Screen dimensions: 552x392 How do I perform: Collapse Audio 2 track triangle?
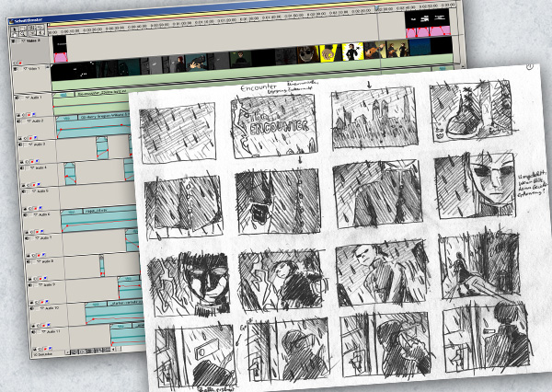pos(29,121)
